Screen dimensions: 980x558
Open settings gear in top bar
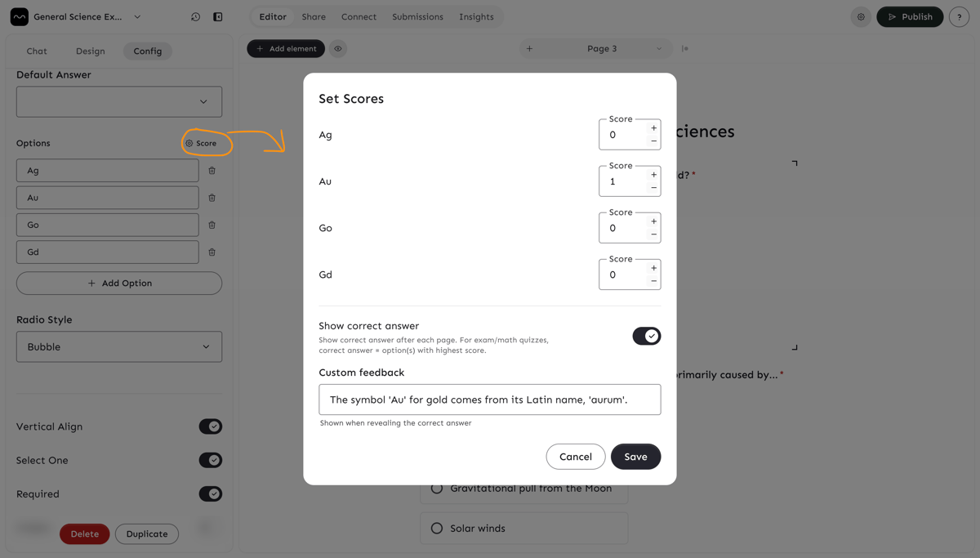(861, 16)
